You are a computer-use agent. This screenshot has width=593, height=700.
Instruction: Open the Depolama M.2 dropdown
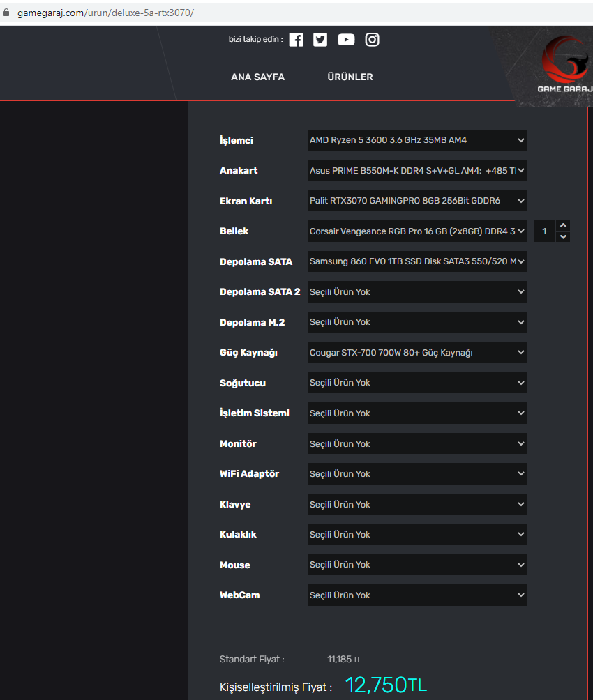point(417,322)
